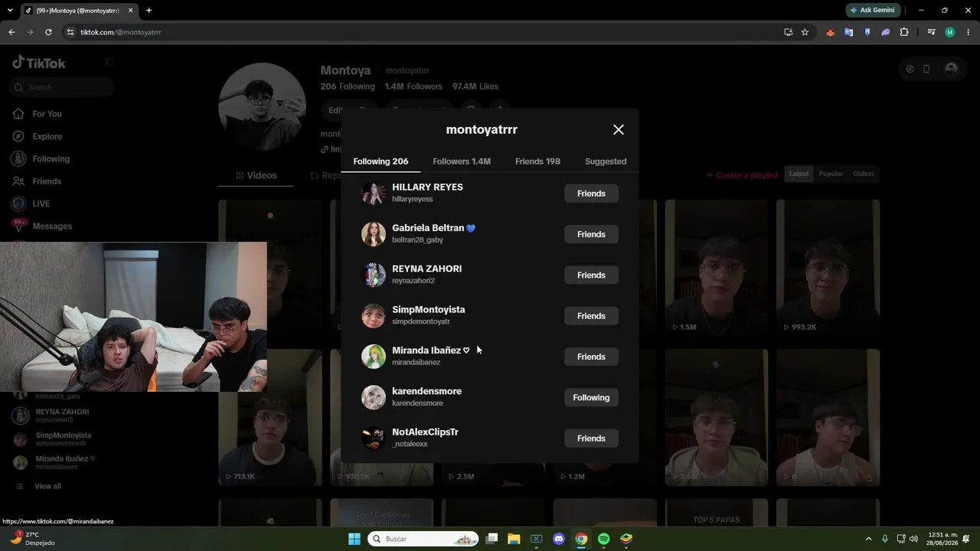The width and height of the screenshot is (980, 551).
Task: Click install app icon in address bar
Action: pos(788,32)
